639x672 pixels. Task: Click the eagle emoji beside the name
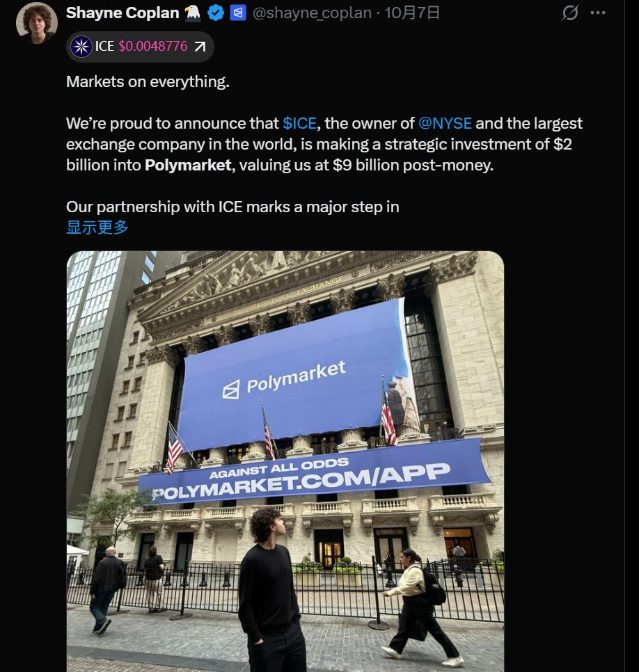coord(193,13)
